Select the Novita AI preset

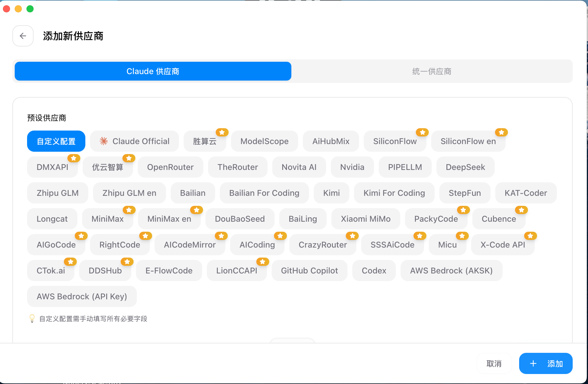(299, 167)
